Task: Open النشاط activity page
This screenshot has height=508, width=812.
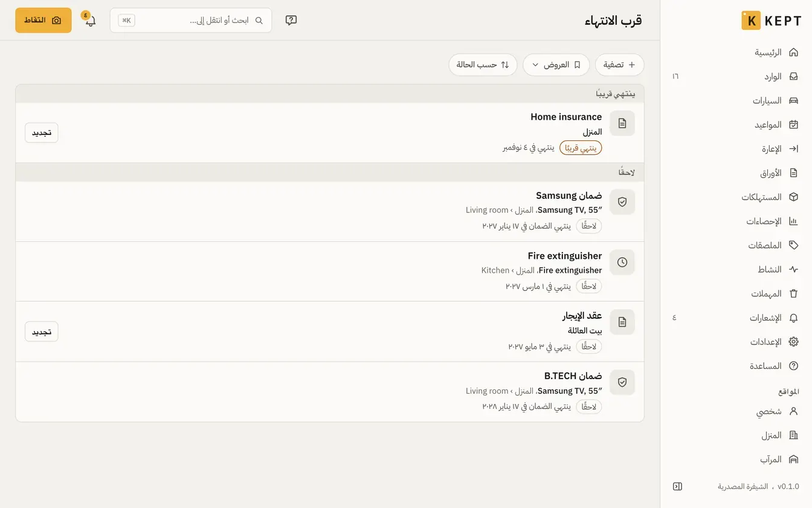Action: pos(736,270)
